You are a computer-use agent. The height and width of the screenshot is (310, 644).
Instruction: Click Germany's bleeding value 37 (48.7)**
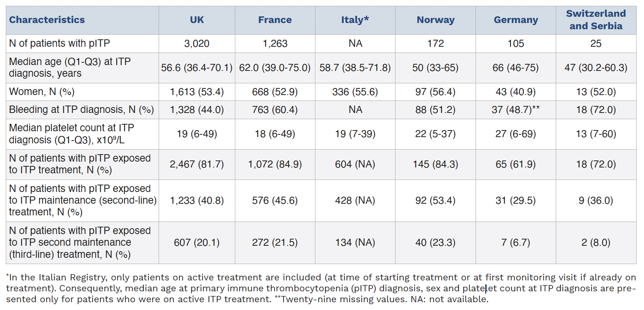point(515,110)
